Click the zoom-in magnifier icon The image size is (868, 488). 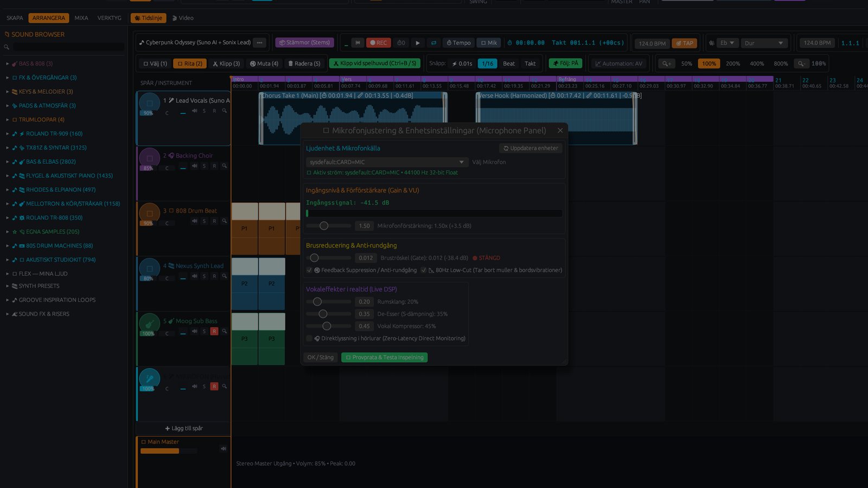click(x=667, y=63)
